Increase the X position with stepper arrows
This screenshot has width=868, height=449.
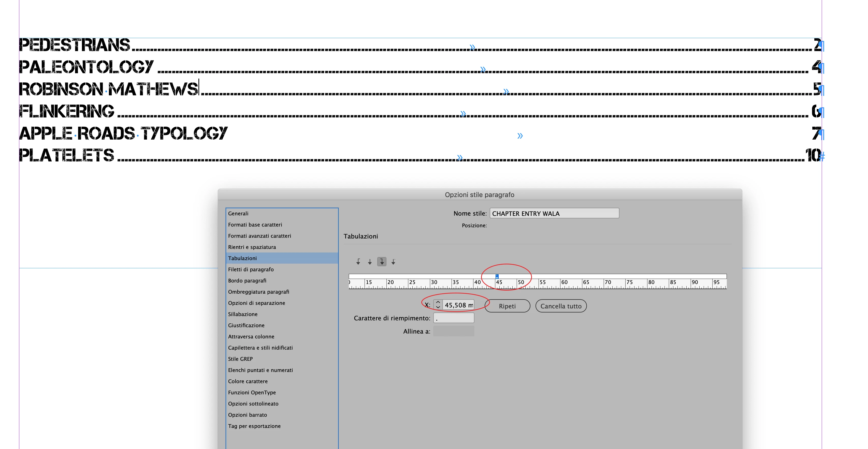(x=438, y=303)
